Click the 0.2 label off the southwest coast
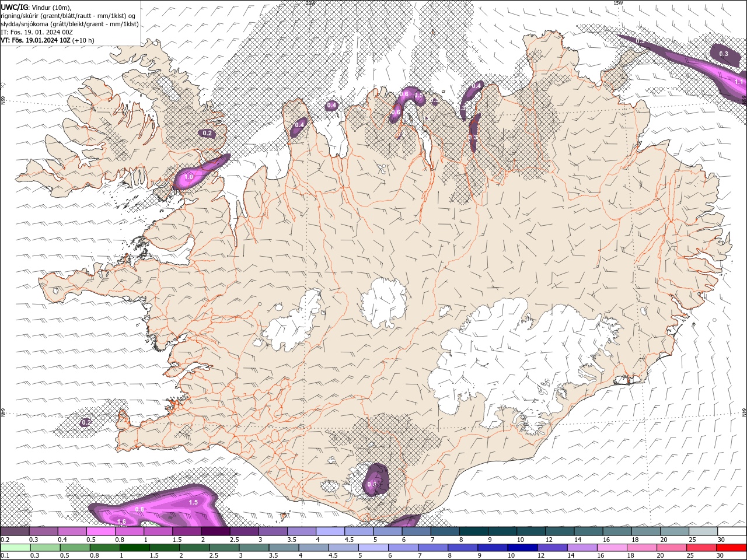This screenshot has width=747, height=560. pyautogui.click(x=86, y=422)
